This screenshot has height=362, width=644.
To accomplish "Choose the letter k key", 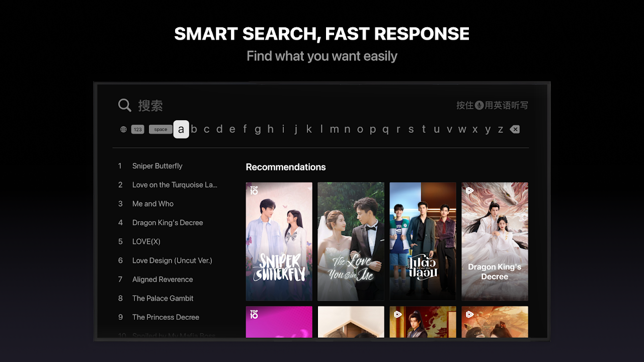I will 309,129.
